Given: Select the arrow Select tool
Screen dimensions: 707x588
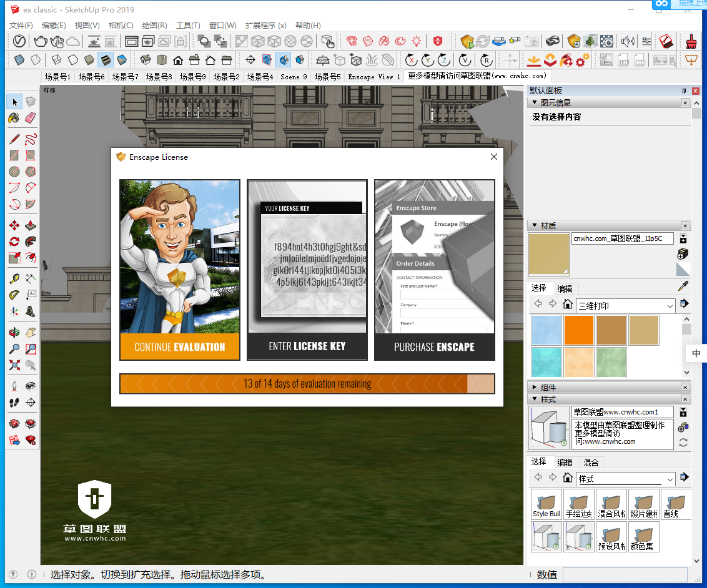Looking at the screenshot, I should point(14,102).
